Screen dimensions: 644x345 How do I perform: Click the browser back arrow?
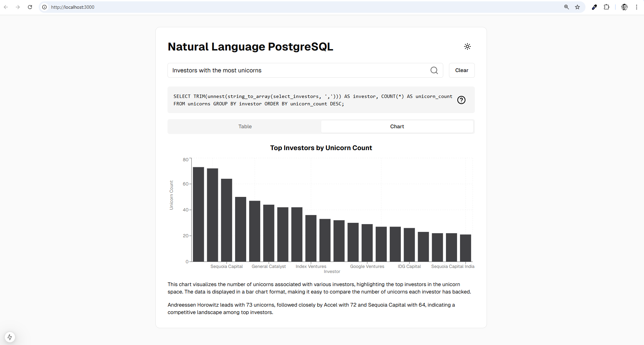pos(6,7)
